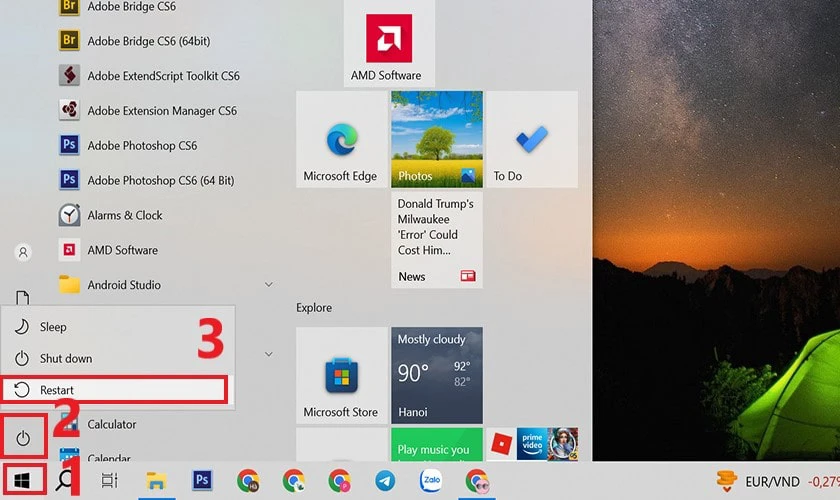840x500 pixels.
Task: Open Documents icon in the Start rail
Action: point(22,297)
